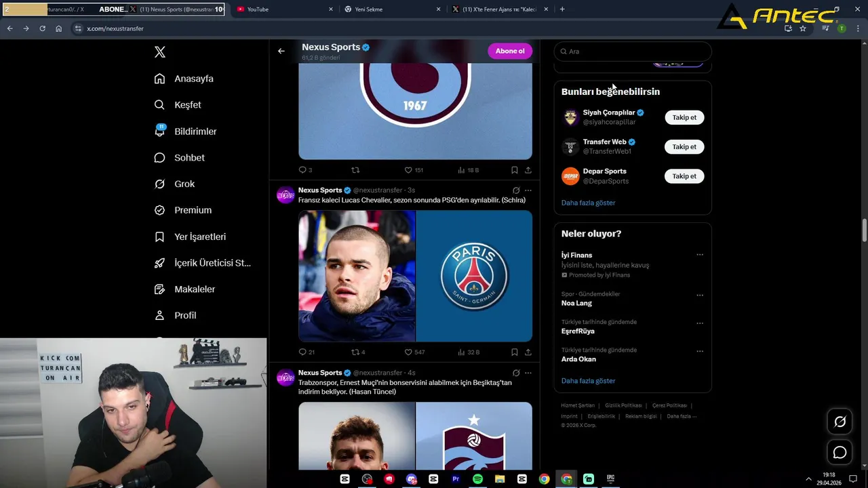Open Makaleler in the sidebar
This screenshot has width=868, height=488.
coord(184,289)
